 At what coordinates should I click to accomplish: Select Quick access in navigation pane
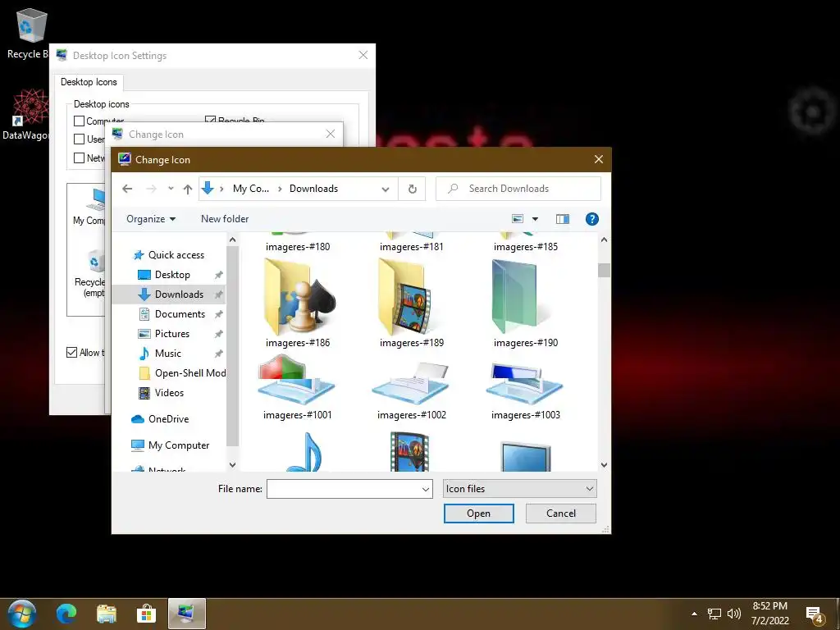tap(168, 255)
